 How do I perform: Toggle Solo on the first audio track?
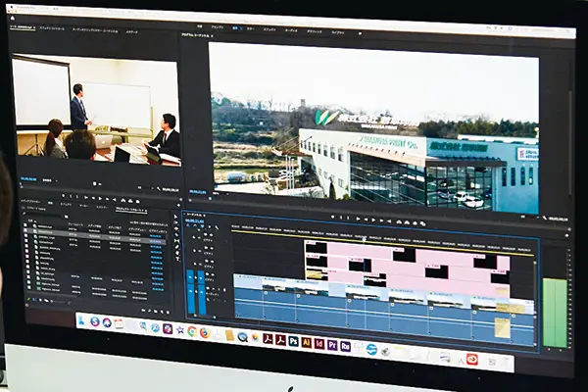coord(219,289)
